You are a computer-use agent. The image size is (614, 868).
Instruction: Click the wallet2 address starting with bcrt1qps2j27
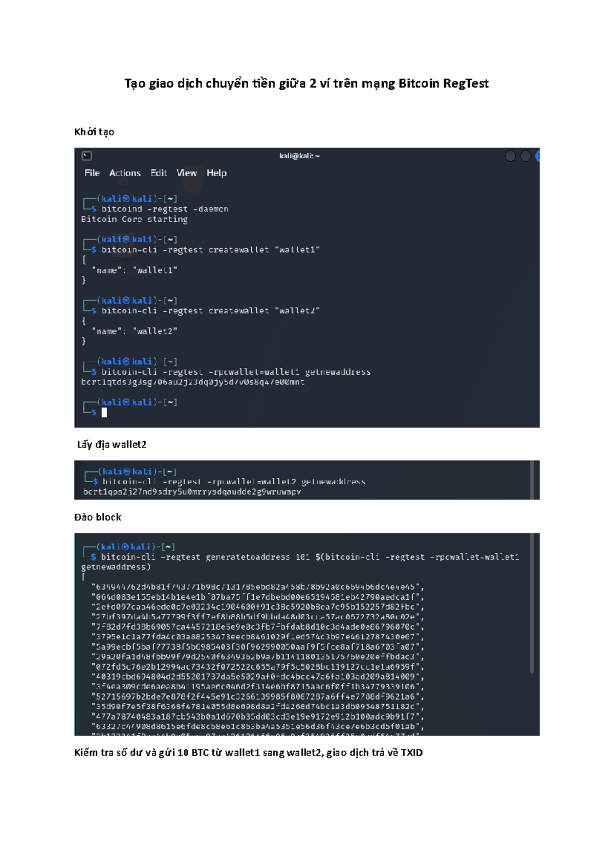coord(192,492)
